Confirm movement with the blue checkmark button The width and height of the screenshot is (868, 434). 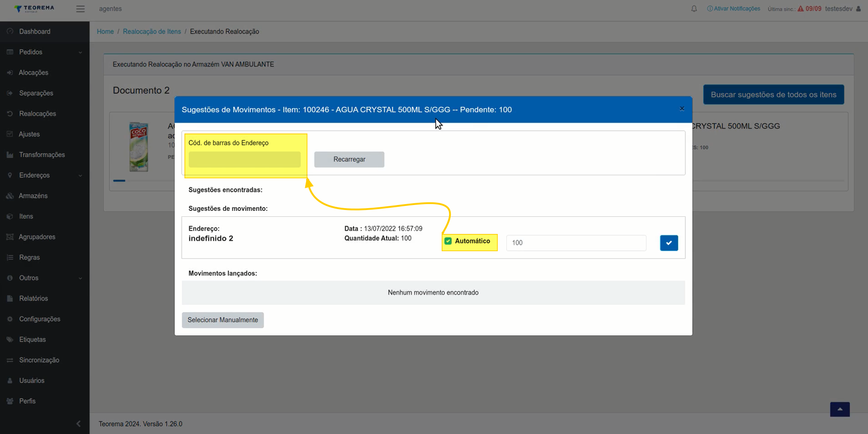coord(669,243)
